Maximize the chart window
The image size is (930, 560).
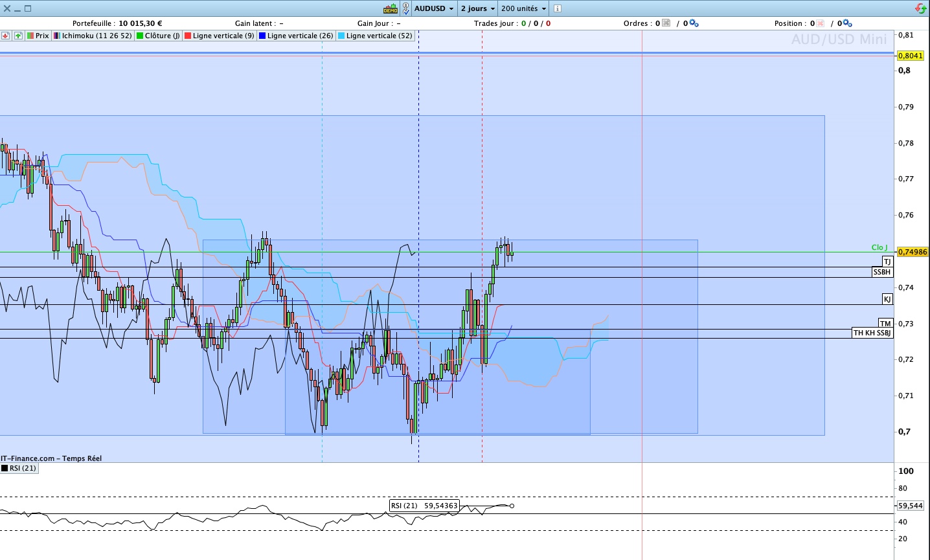[28, 8]
